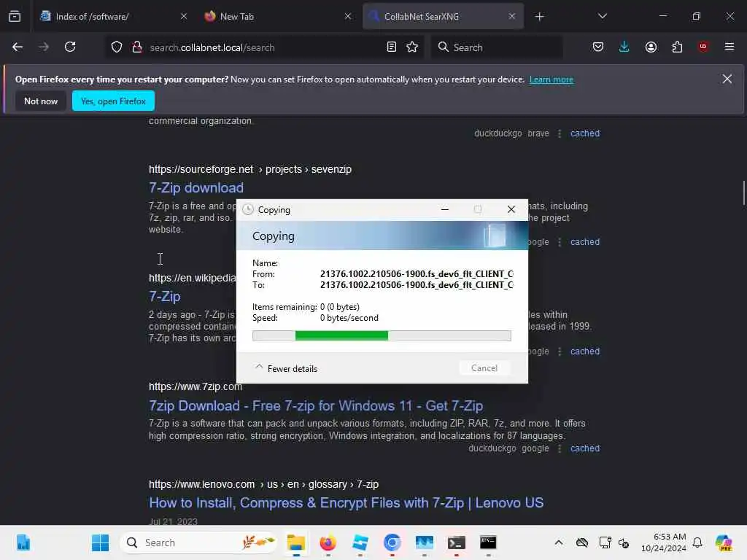Open the extensions puzzle icon
Screen dimensions: 747x560
[x=677, y=47]
